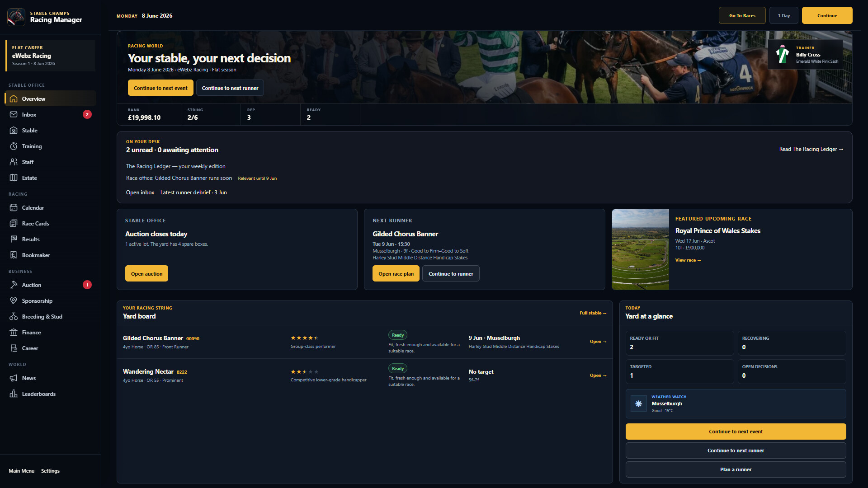Click trainer Billy Cross silks icon
The width and height of the screenshot is (868, 488).
[783, 54]
